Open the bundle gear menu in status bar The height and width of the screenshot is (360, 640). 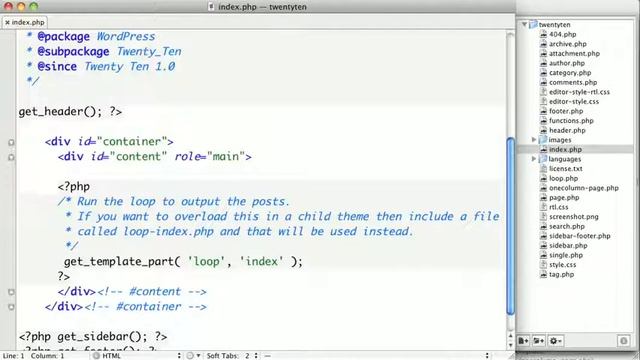coord(194,356)
